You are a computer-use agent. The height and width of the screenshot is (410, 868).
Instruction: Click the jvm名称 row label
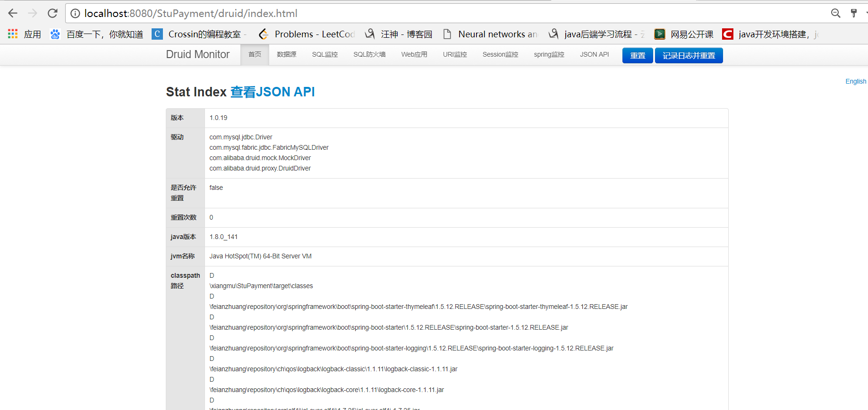tap(183, 256)
